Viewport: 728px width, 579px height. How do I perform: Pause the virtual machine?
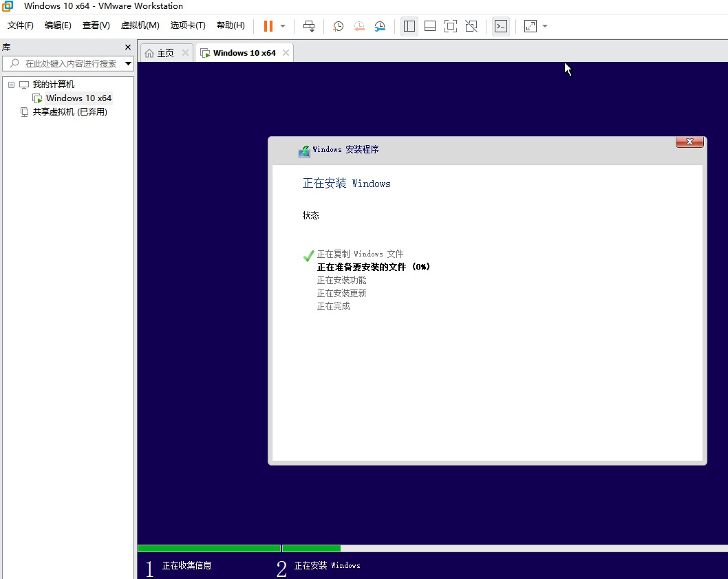268,26
